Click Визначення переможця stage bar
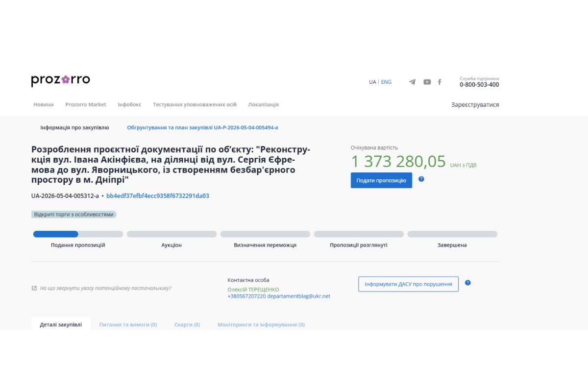The width and height of the screenshot is (588, 392). pyautogui.click(x=265, y=234)
